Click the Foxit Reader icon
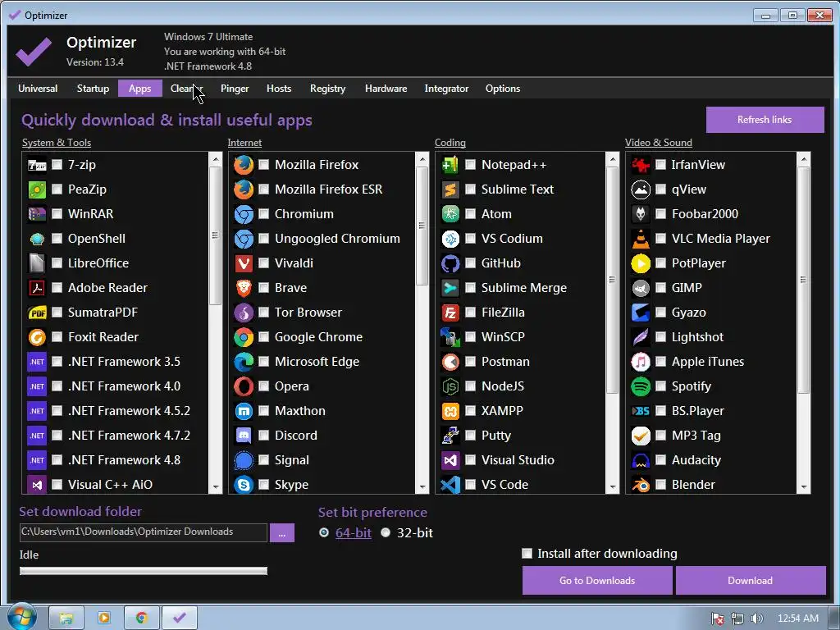Image resolution: width=840 pixels, height=630 pixels. pos(37,337)
